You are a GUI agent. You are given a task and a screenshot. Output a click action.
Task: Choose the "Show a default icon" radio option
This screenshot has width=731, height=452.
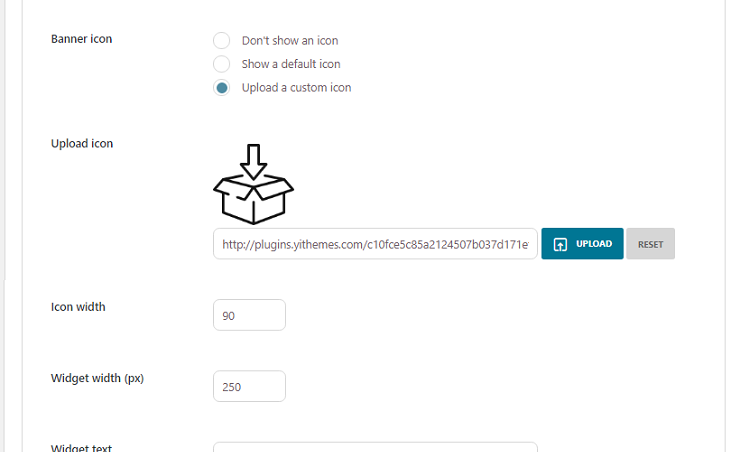click(x=221, y=64)
